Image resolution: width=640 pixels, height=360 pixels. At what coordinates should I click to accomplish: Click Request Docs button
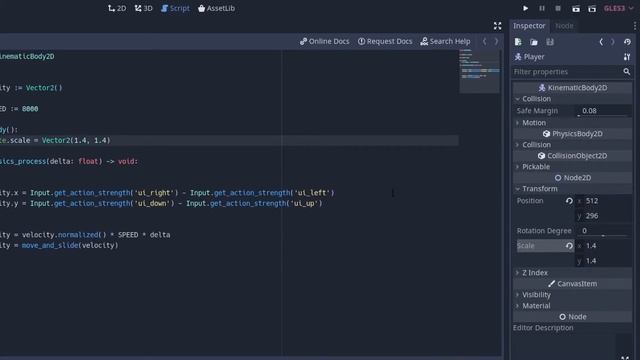click(385, 41)
